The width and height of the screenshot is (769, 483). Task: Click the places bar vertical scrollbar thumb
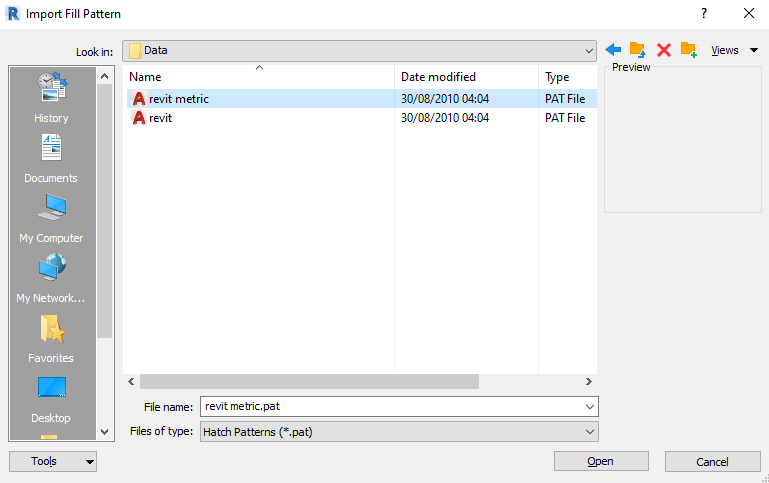click(x=104, y=211)
